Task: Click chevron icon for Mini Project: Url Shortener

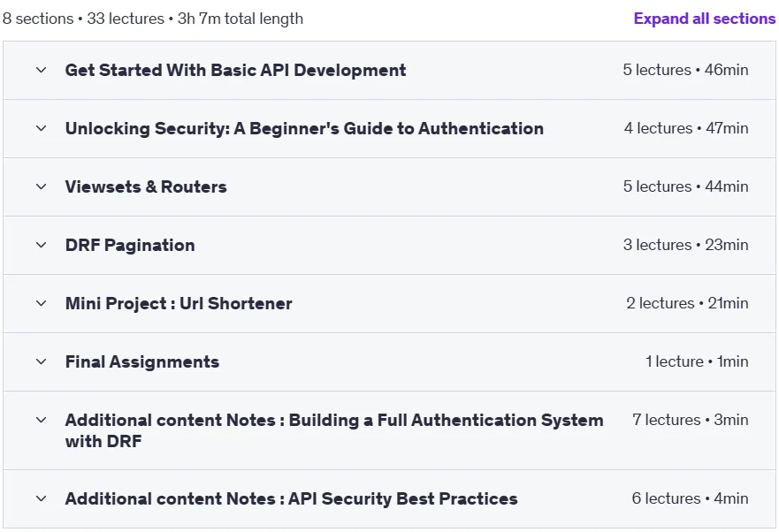Action: coord(42,303)
